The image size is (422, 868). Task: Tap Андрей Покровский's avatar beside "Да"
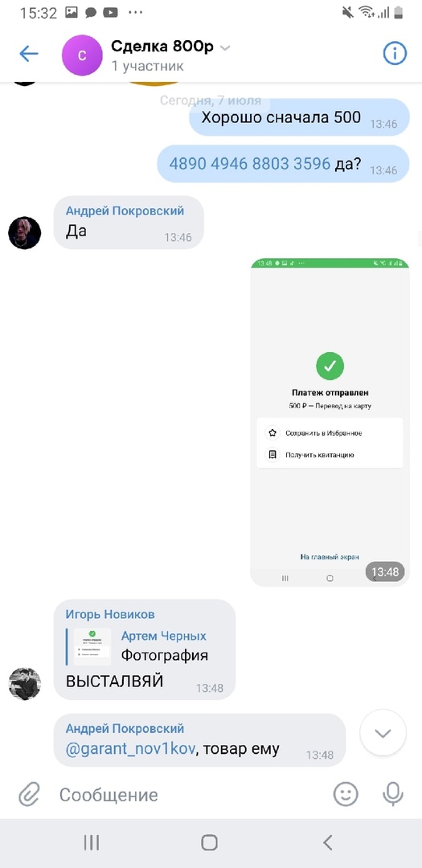tap(25, 233)
